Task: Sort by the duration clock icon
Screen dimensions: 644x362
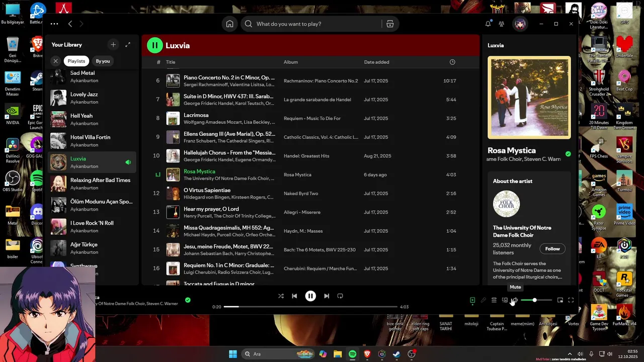Action: (x=452, y=62)
